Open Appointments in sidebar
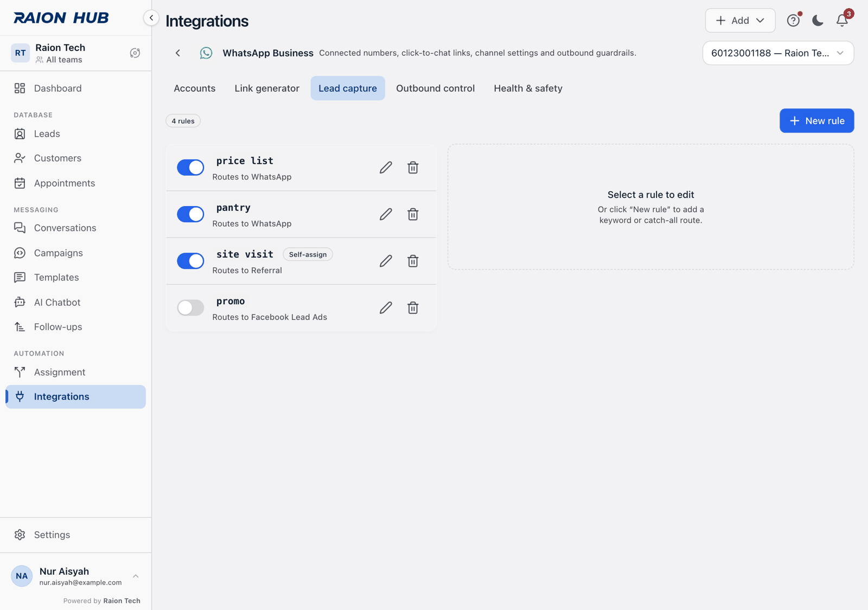 pyautogui.click(x=75, y=183)
